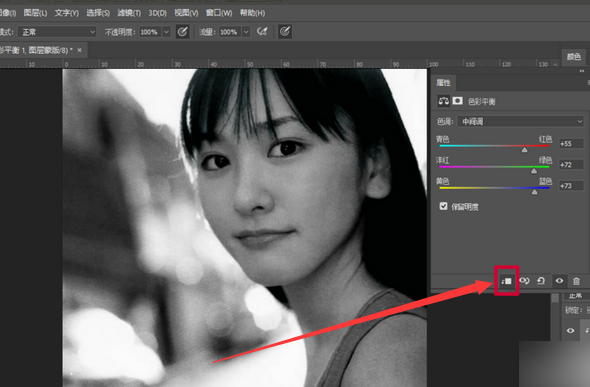Click the 青色-红色 slider handle
Screen dimensions: 590x387
(524, 150)
